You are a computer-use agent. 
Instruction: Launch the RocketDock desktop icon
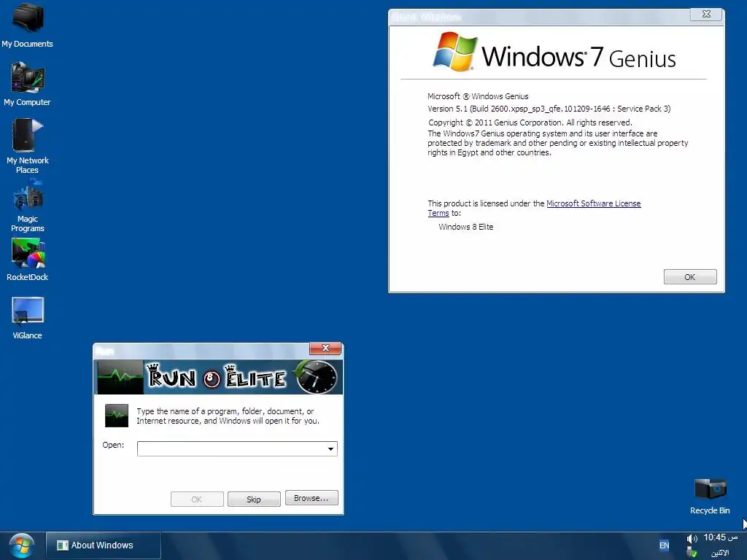click(x=27, y=260)
